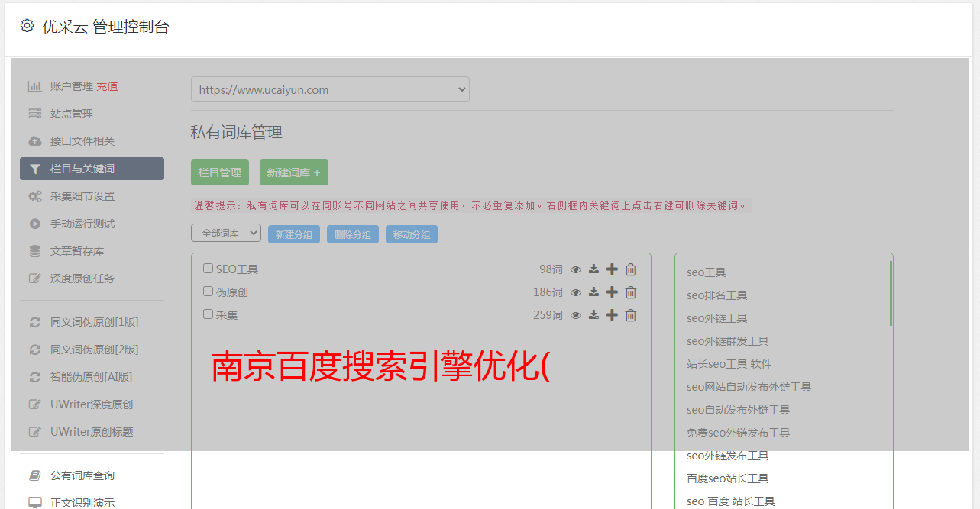Click the refresh icon for 智能伪原创[AI版]

click(34, 377)
